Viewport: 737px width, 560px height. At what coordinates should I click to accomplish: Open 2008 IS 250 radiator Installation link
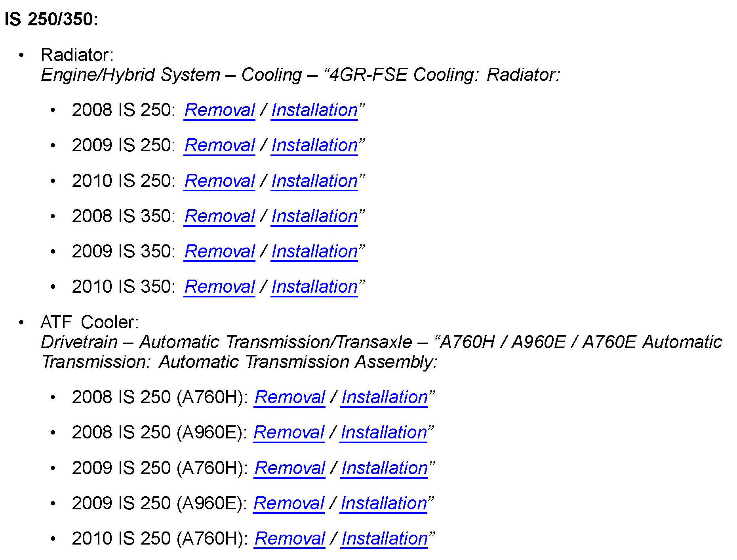[x=314, y=110]
